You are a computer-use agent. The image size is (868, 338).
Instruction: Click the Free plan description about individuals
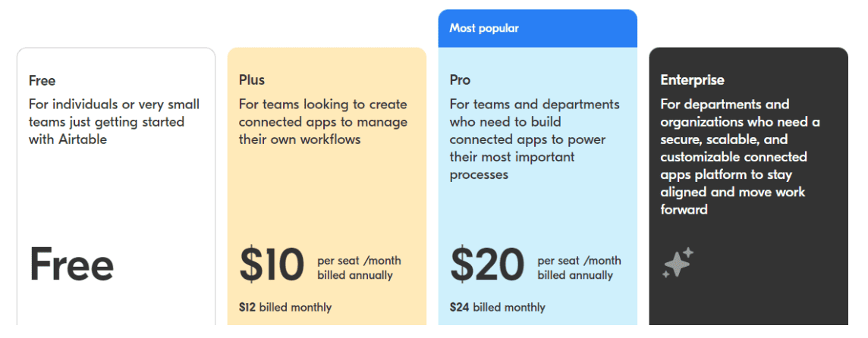[x=114, y=122]
